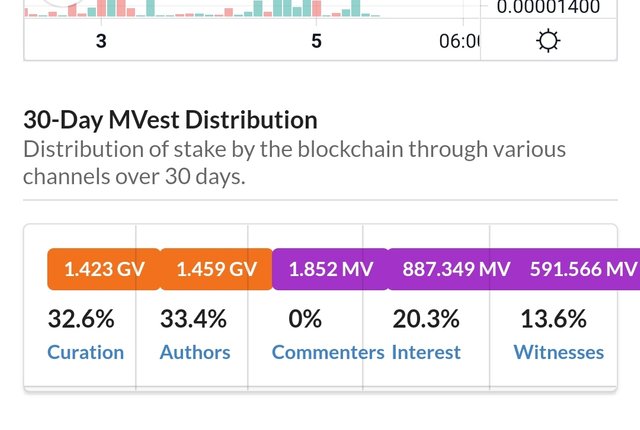Open the Interest link

click(426, 352)
